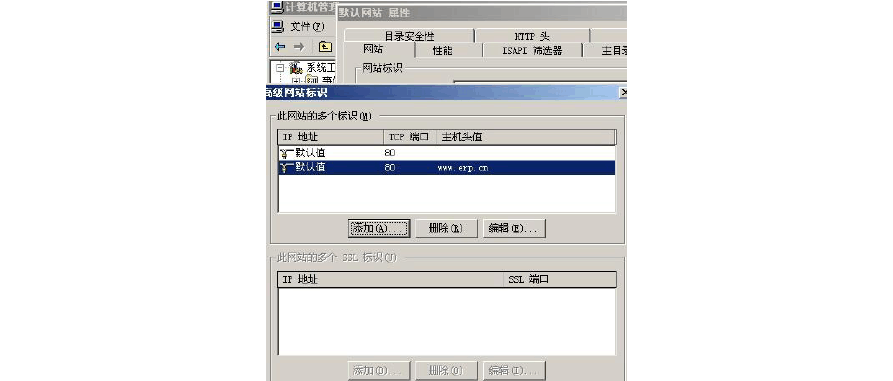
Task: Click the IP 地址 column header in SSL list
Action: pyautogui.click(x=391, y=279)
